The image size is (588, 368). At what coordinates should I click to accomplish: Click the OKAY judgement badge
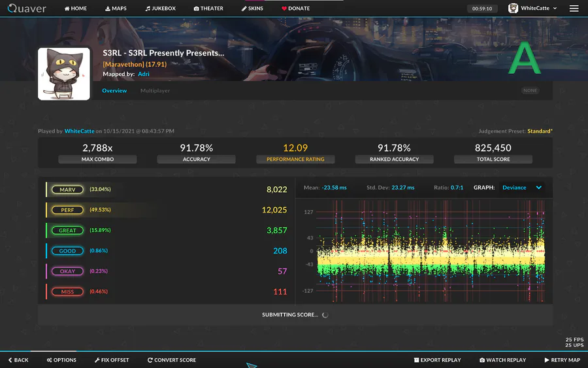(67, 271)
